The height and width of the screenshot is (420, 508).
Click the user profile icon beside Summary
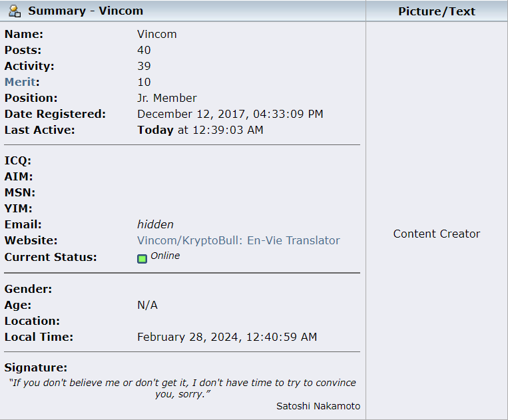[15, 11]
